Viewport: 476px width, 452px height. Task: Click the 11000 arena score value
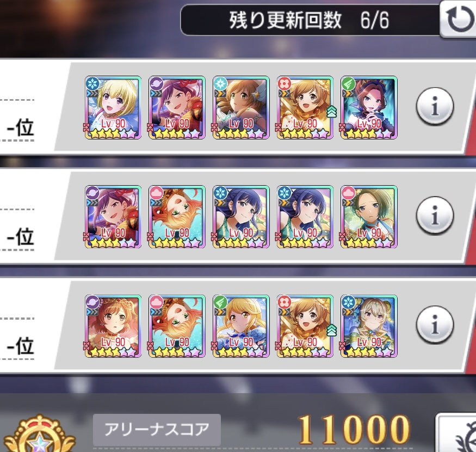(x=354, y=430)
